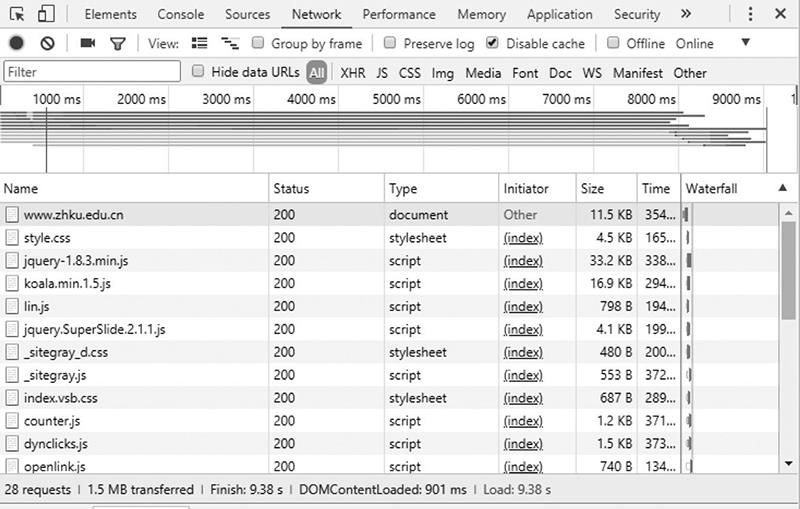Screen dimensions: 800x509
Task: Sort by the Name column header
Action: (134, 188)
